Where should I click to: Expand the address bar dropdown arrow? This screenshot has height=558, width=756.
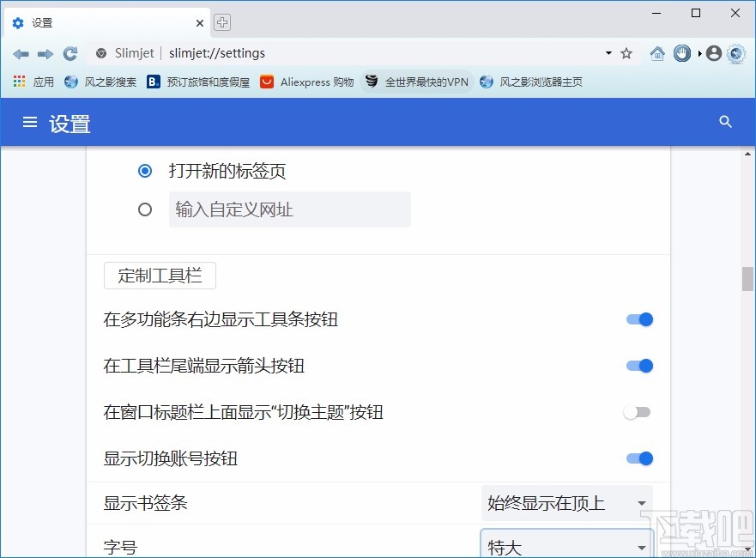[607, 52]
